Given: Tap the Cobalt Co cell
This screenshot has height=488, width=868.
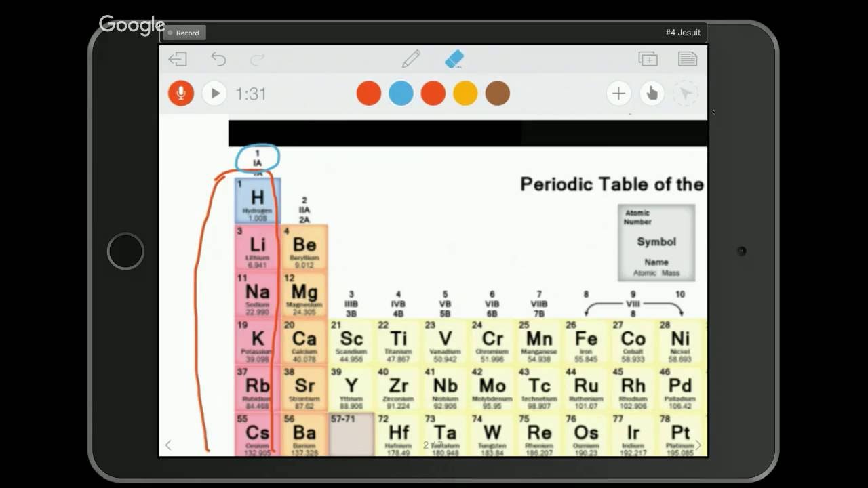Looking at the screenshot, I should click(633, 342).
